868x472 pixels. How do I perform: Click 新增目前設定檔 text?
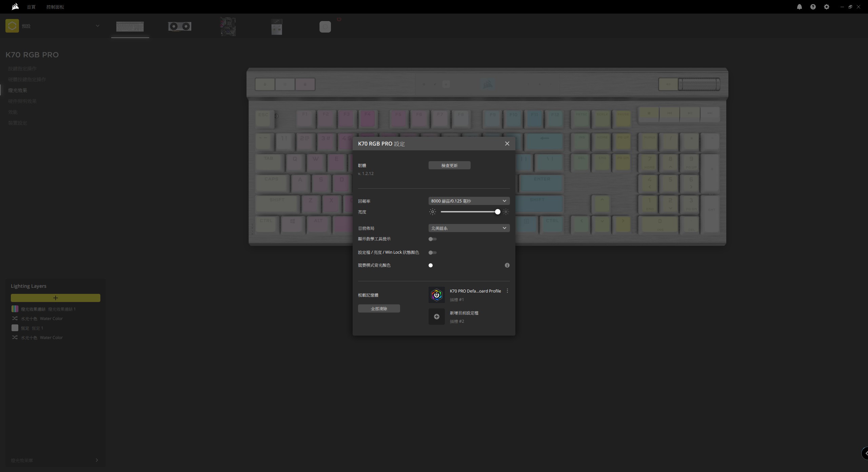point(464,313)
